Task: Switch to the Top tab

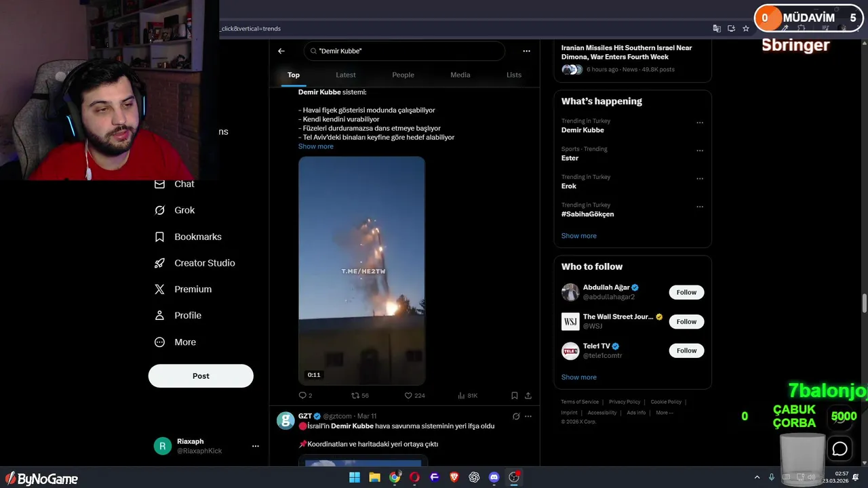Action: (x=294, y=75)
